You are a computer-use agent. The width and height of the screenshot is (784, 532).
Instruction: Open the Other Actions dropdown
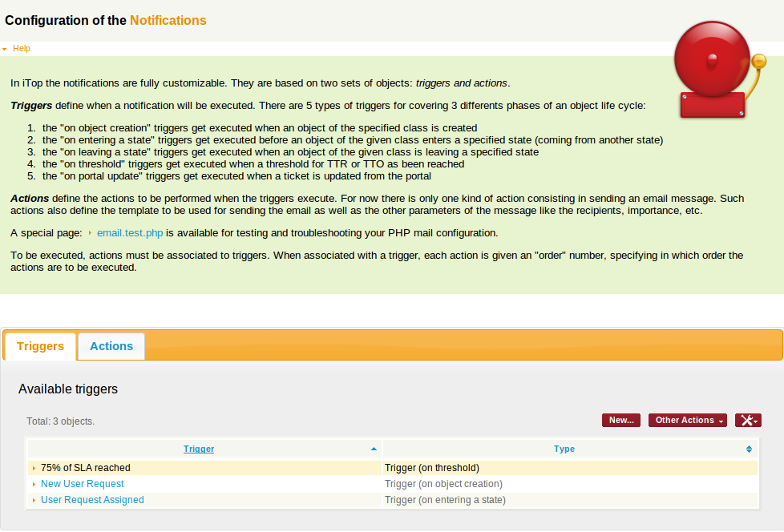point(688,421)
